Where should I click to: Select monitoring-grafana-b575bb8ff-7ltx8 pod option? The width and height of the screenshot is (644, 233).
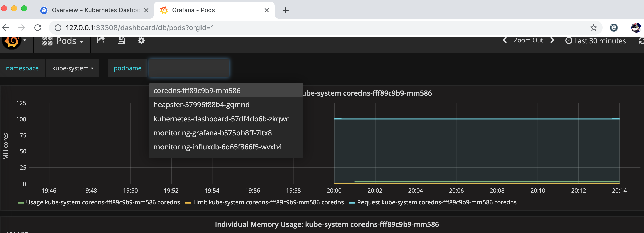tap(226, 133)
